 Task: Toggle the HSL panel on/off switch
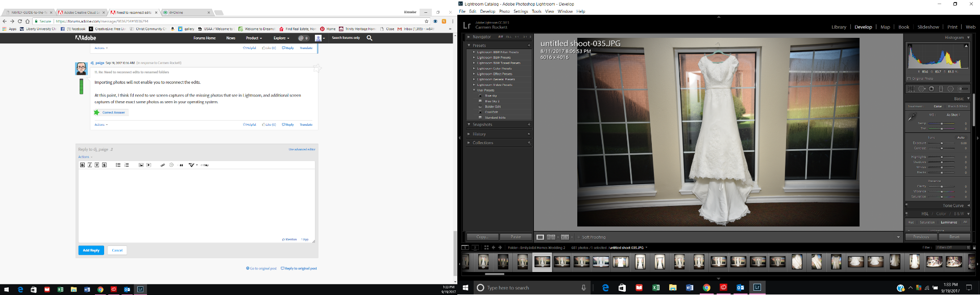(x=906, y=214)
